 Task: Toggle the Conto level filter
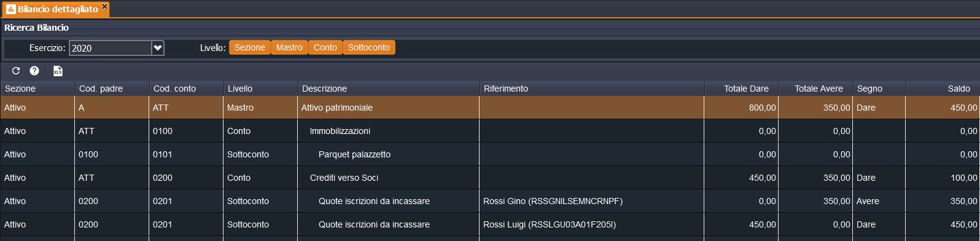pos(325,47)
